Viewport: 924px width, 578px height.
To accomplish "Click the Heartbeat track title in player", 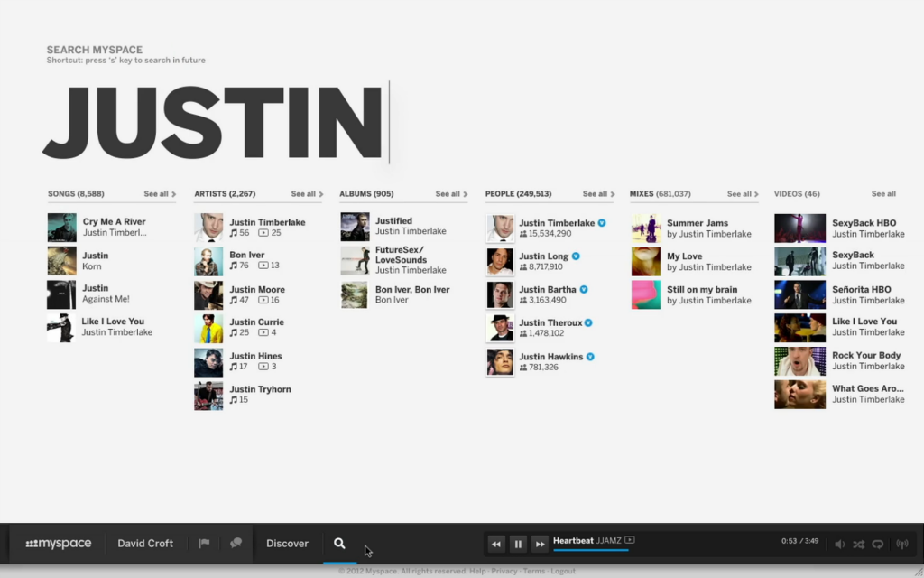I will [573, 540].
